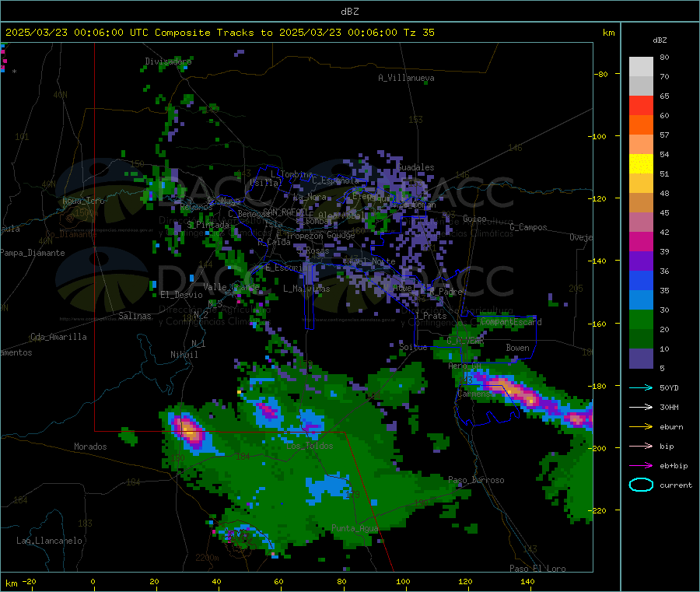Click the Punta_Agua place label
The image size is (700, 592).
(x=355, y=528)
